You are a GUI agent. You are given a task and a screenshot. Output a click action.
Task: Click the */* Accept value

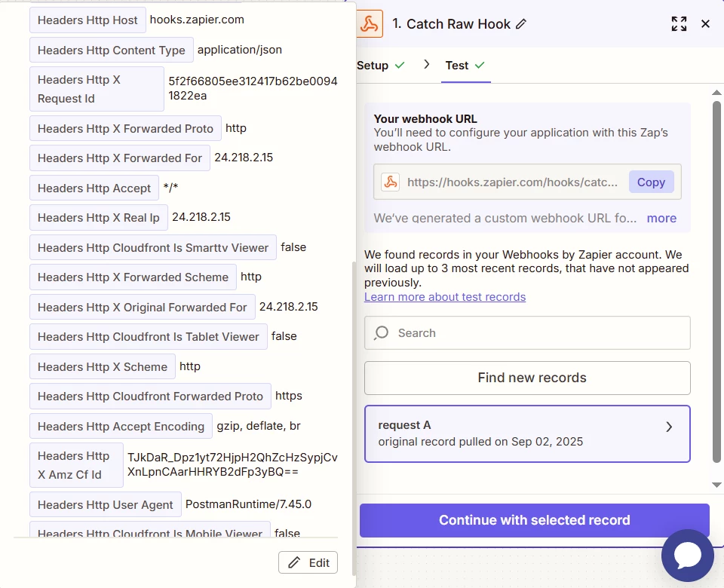(x=170, y=188)
